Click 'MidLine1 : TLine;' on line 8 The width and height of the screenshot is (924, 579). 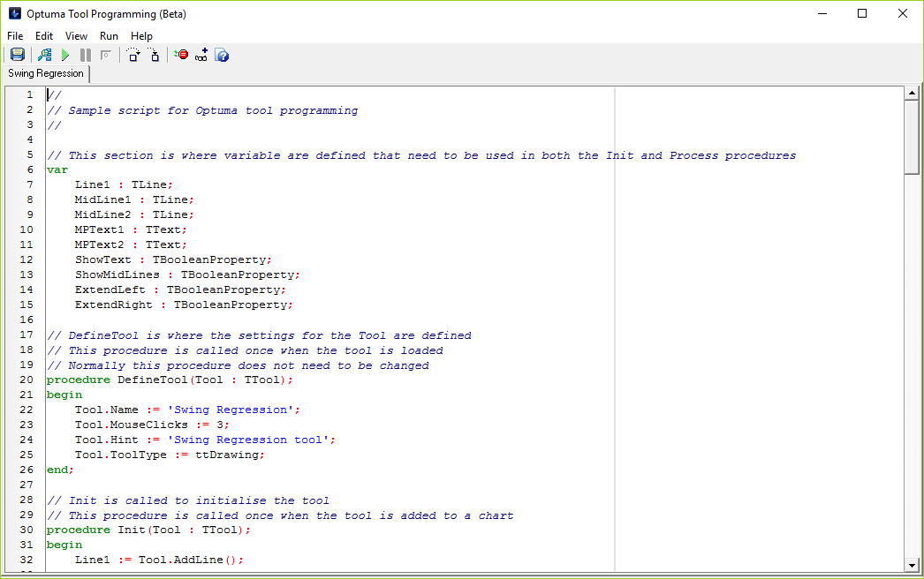point(134,199)
